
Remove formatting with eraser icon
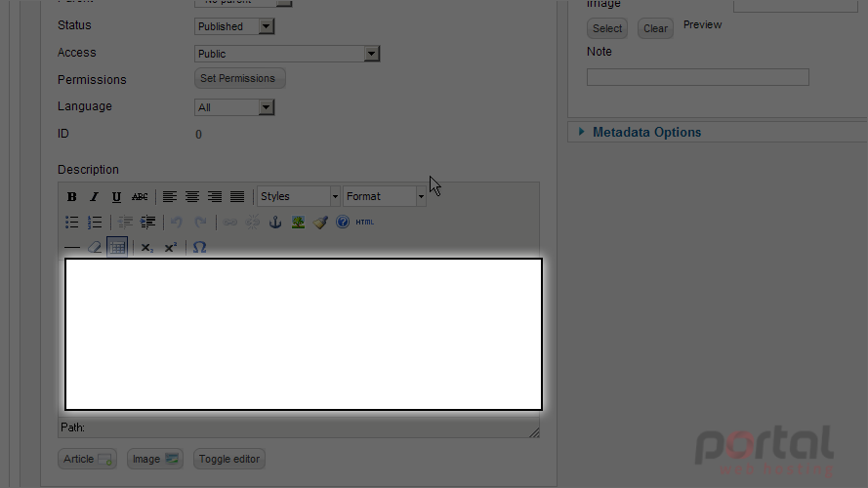(x=95, y=247)
